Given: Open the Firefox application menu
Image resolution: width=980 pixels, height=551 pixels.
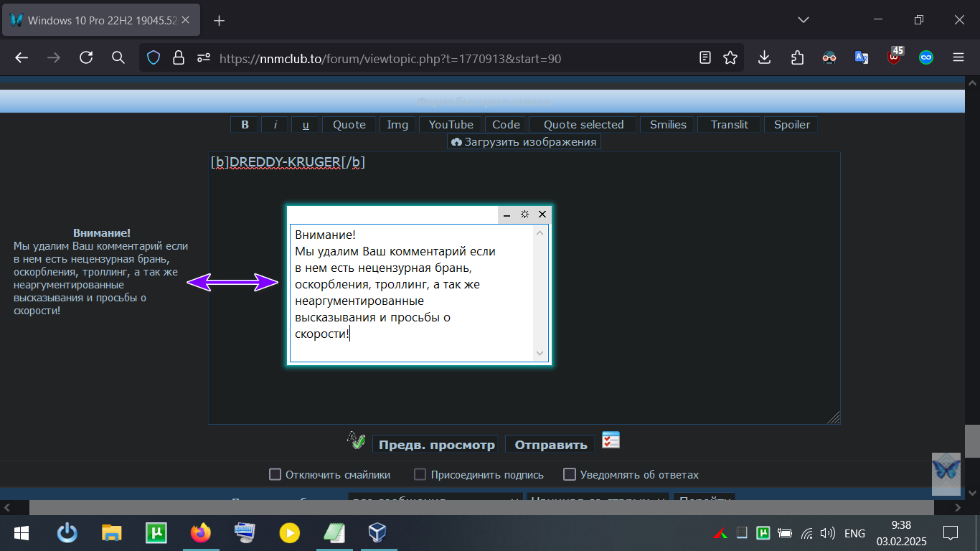Looking at the screenshot, I should click(958, 58).
